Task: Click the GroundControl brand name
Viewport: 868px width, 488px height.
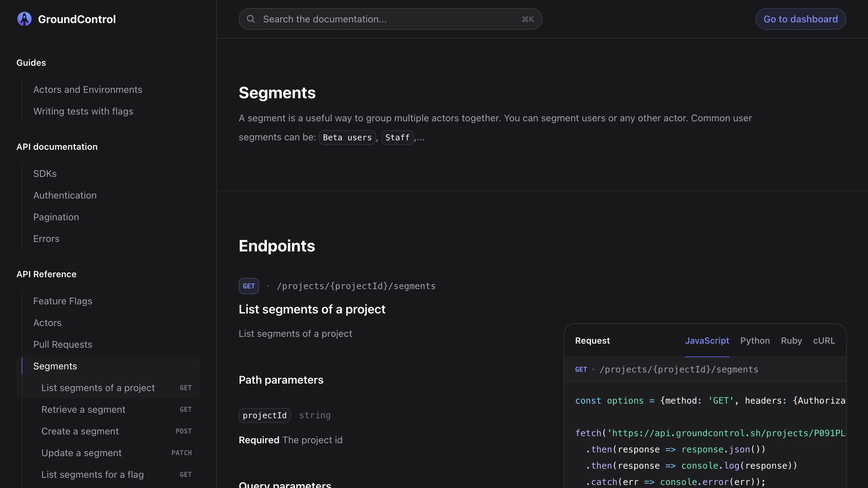Action: pyautogui.click(x=77, y=19)
